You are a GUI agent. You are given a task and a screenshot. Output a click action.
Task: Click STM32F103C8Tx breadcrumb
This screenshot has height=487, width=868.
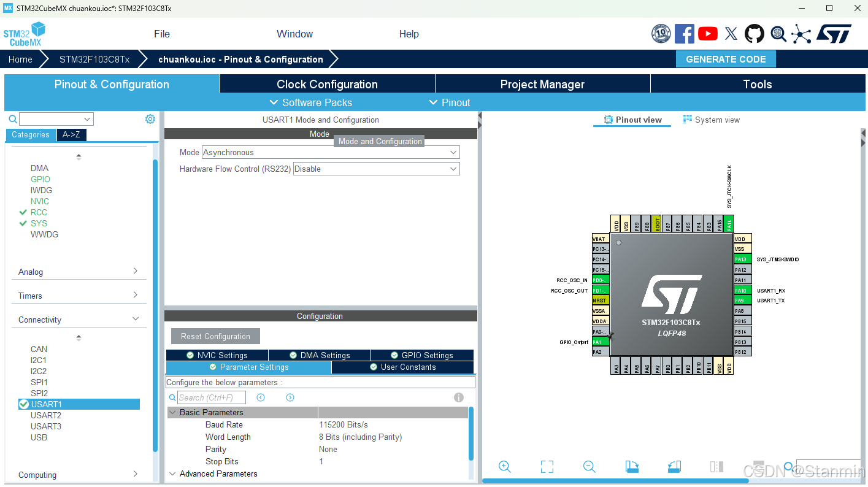coord(94,59)
